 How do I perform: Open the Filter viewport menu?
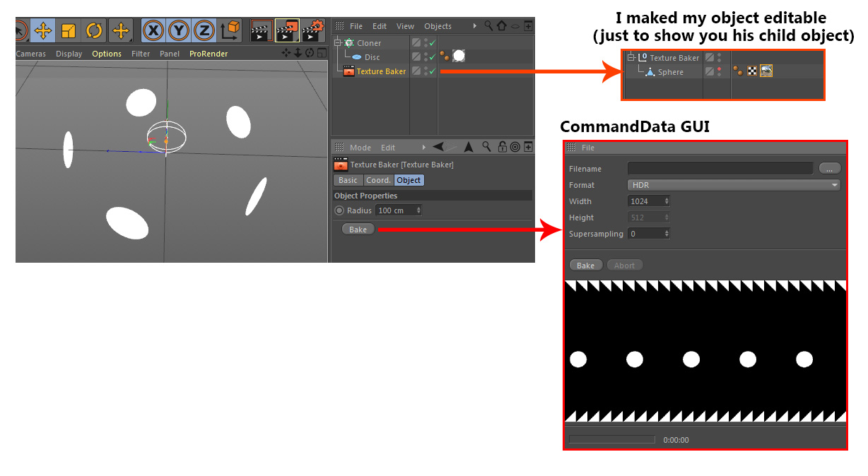click(x=141, y=54)
